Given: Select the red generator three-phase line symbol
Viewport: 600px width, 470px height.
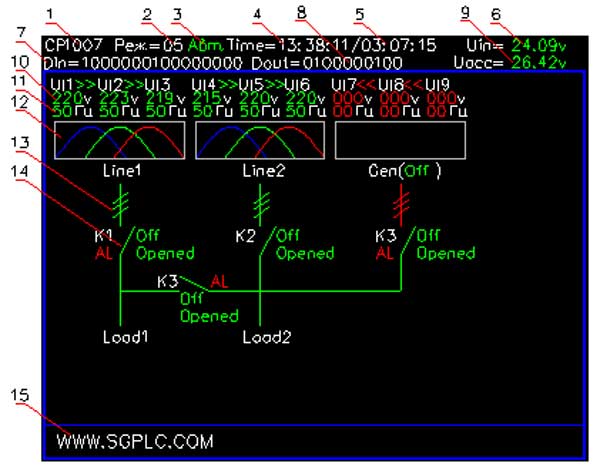Looking at the screenshot, I should (x=401, y=204).
